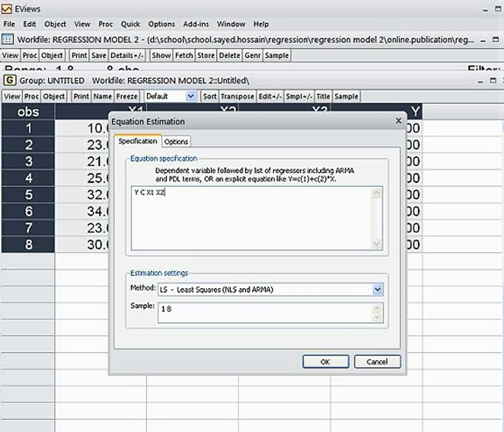
Task: Close the Equation Estimation dialog
Action: point(398,121)
